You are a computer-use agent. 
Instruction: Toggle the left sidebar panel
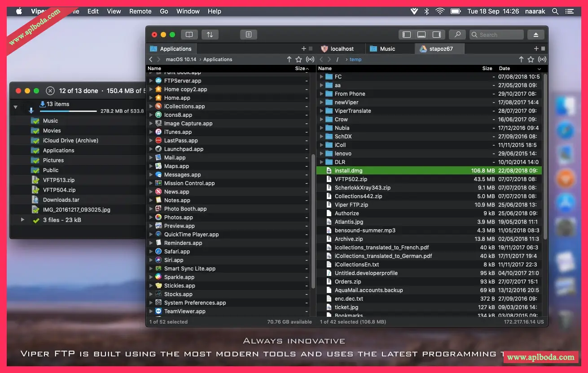tap(407, 35)
